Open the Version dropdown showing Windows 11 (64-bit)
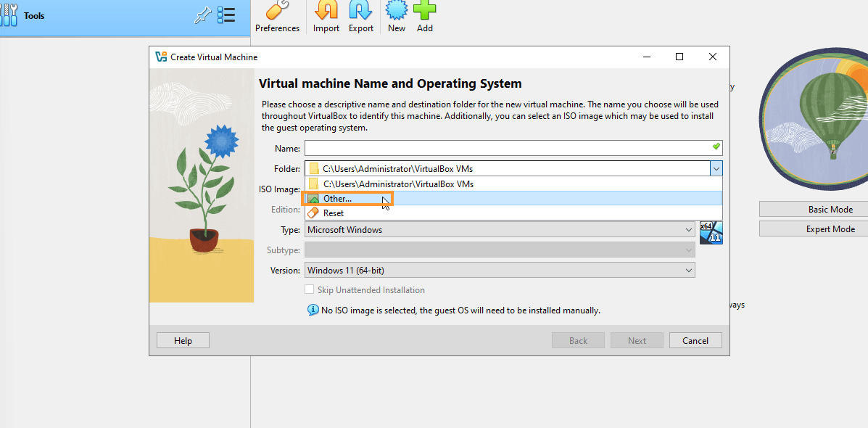 coord(500,270)
